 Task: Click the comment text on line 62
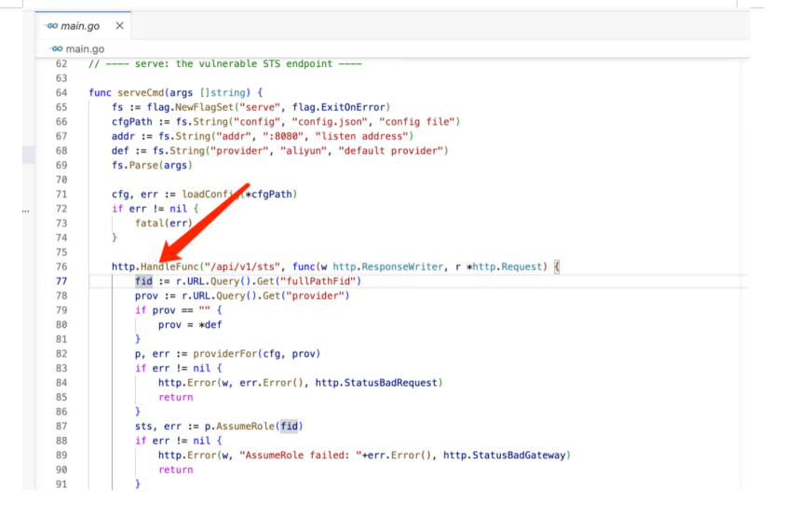[225, 63]
